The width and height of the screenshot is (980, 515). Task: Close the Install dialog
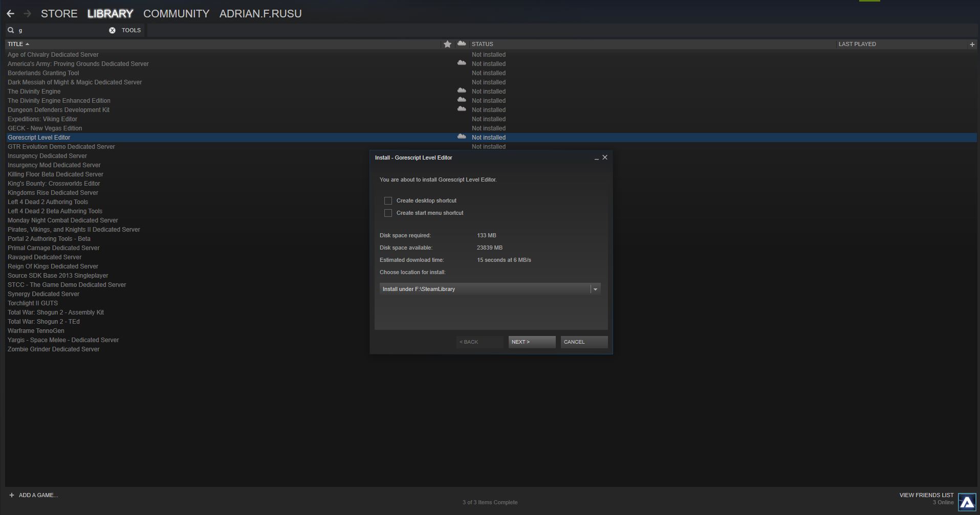click(x=605, y=158)
